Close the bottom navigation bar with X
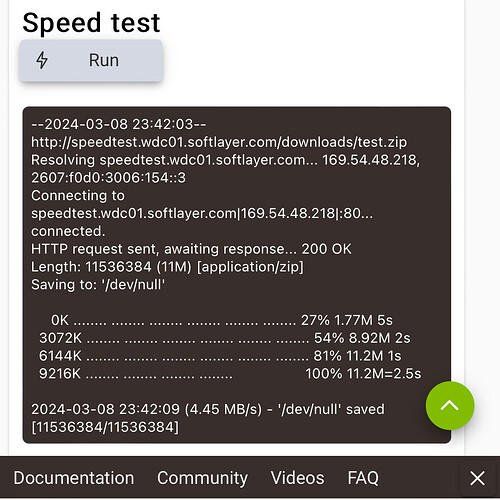 477,479
